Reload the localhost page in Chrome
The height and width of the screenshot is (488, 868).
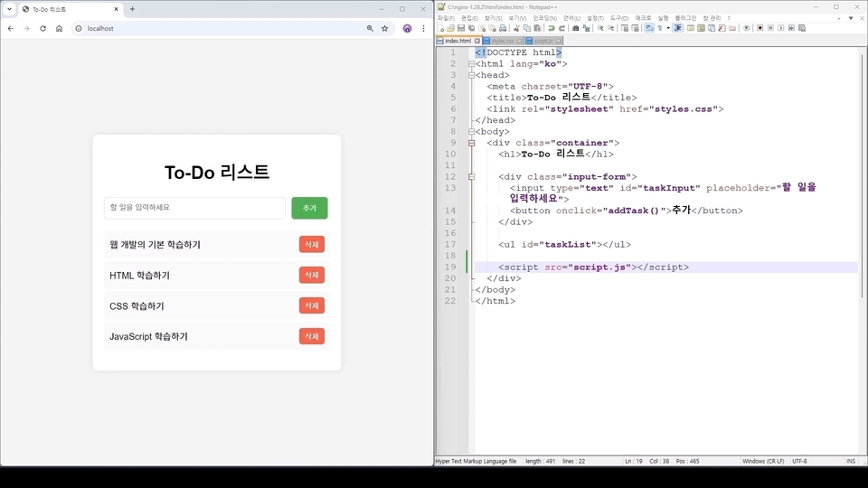pos(42,28)
